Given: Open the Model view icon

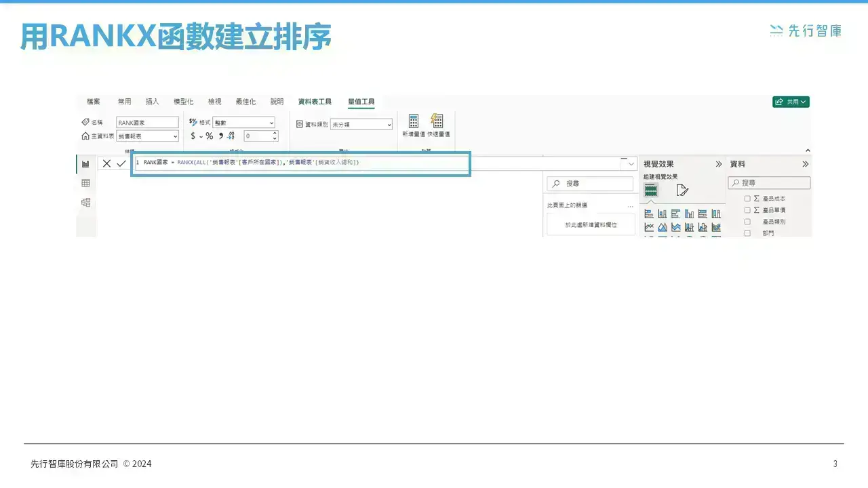Looking at the screenshot, I should tap(85, 202).
